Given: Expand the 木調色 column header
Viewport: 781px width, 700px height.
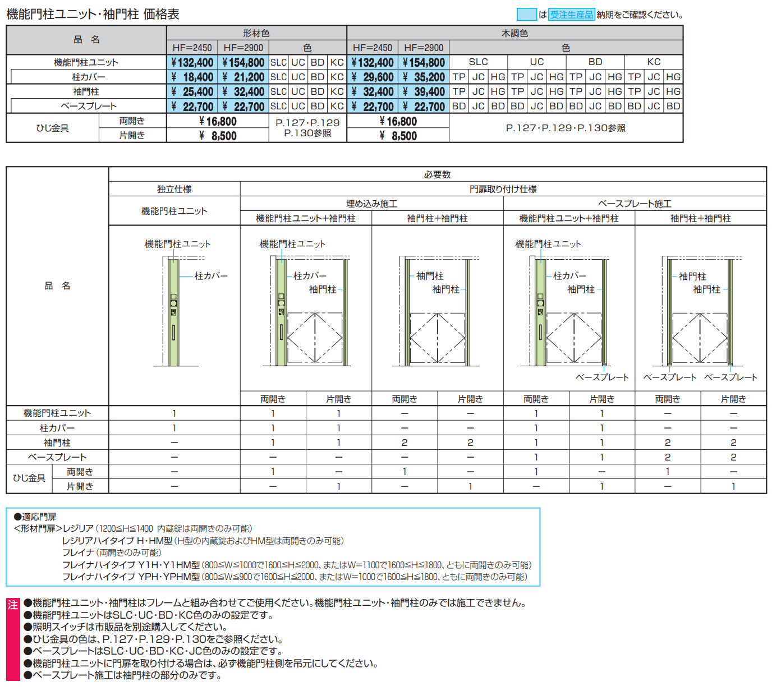Looking at the screenshot, I should click(514, 33).
